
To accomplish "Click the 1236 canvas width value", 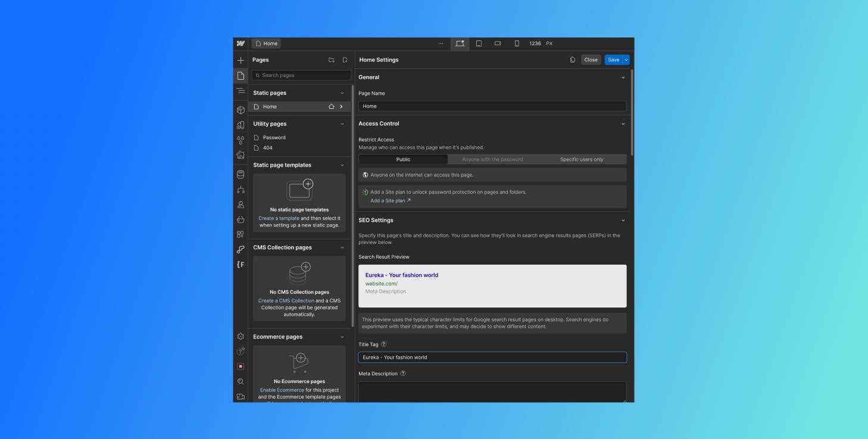I will tap(535, 43).
